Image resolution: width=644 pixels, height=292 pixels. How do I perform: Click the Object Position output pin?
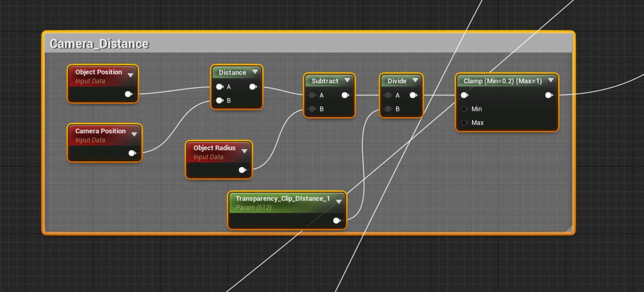tap(128, 94)
